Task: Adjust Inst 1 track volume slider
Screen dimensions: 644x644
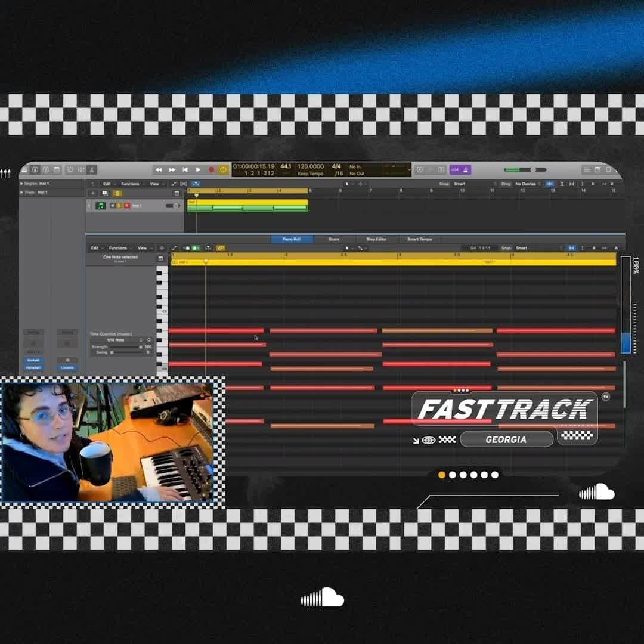Action: tap(173, 205)
